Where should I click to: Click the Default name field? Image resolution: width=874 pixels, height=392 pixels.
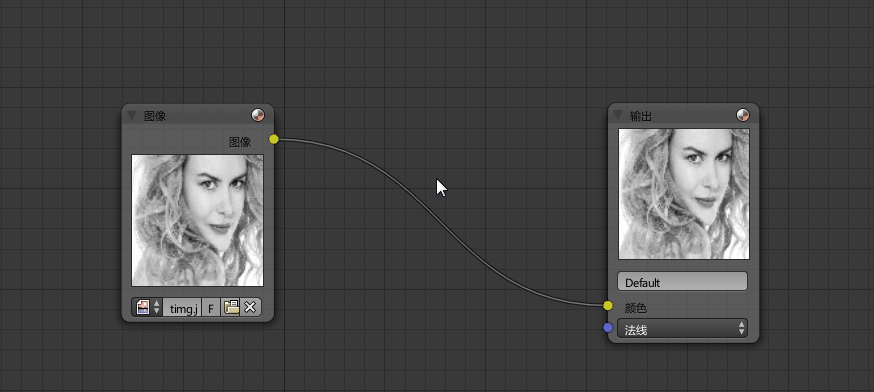(x=682, y=282)
